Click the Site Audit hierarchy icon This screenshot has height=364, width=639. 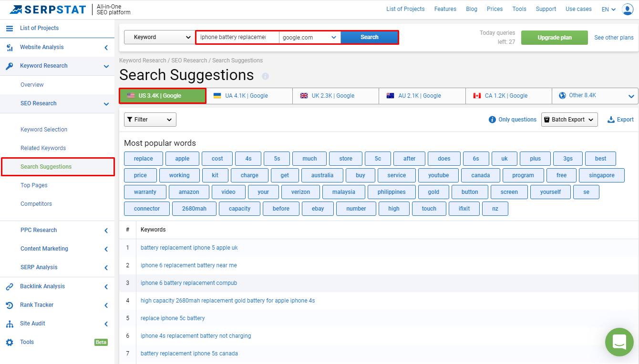coord(10,324)
